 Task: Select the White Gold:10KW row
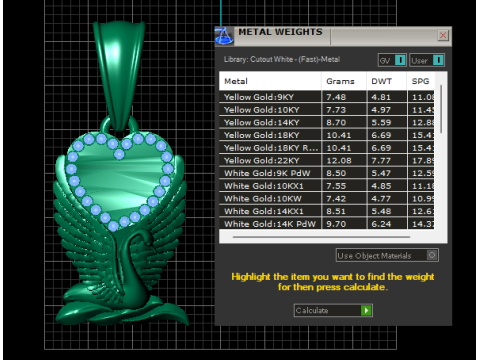pyautogui.click(x=327, y=198)
